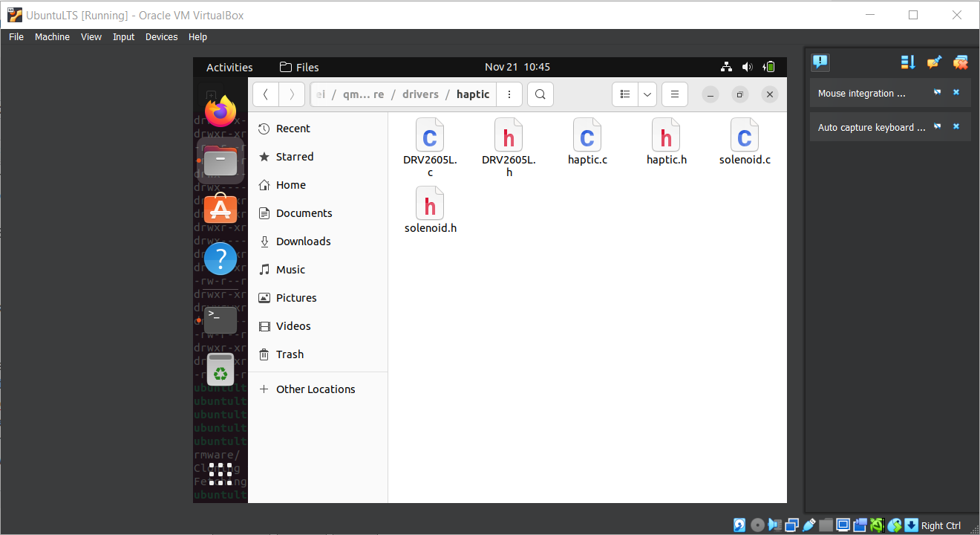Click the search icon in Files toolbar

[x=540, y=94]
